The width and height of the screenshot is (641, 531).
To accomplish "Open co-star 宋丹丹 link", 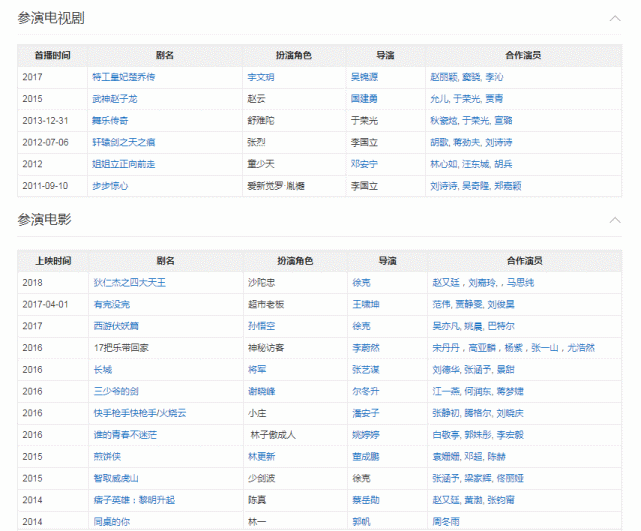I will coord(446,348).
